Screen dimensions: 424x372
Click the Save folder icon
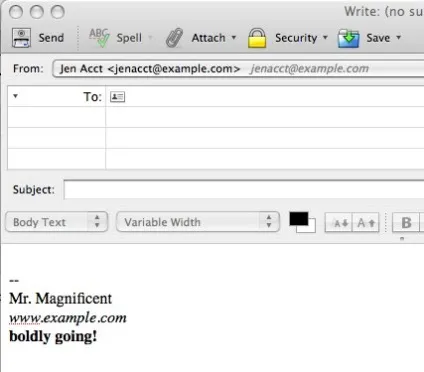348,38
